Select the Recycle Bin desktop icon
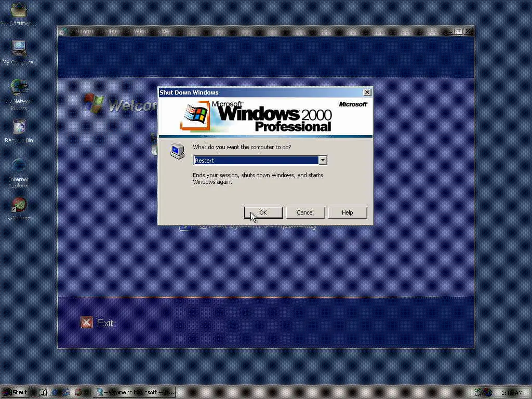Viewport: 532px width, 399px height. [19, 130]
